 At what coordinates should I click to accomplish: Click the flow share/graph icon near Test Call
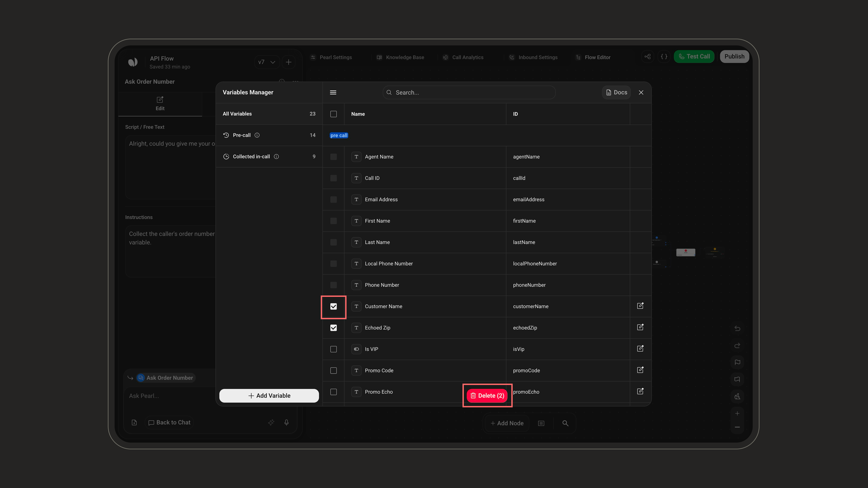point(648,57)
